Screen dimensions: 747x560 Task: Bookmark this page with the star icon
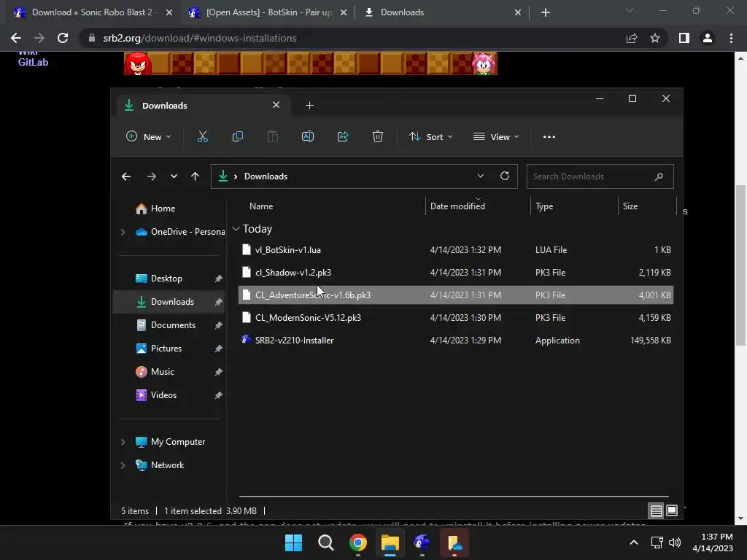pyautogui.click(x=655, y=38)
